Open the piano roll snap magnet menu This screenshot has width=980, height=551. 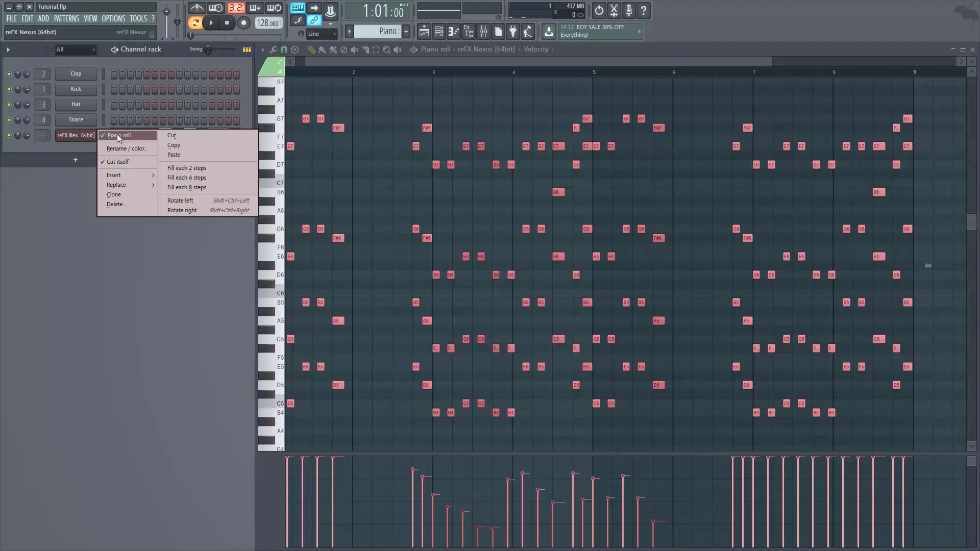284,49
